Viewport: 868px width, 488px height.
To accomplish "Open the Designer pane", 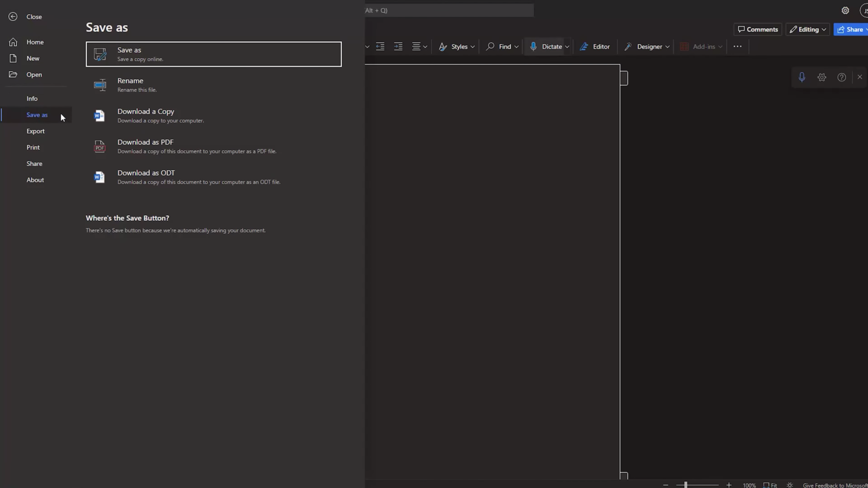I will tap(645, 46).
